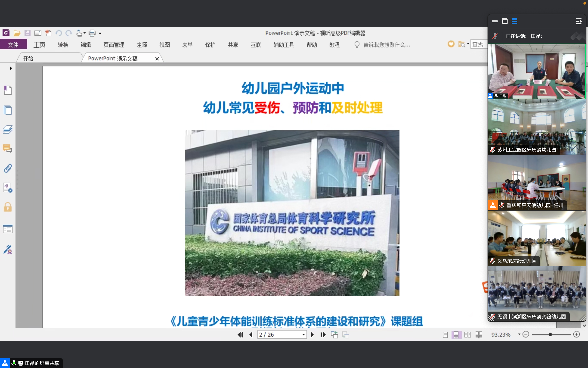Screen dimensions: 588x368
Task: Open the 文件 menu
Action: (13, 45)
